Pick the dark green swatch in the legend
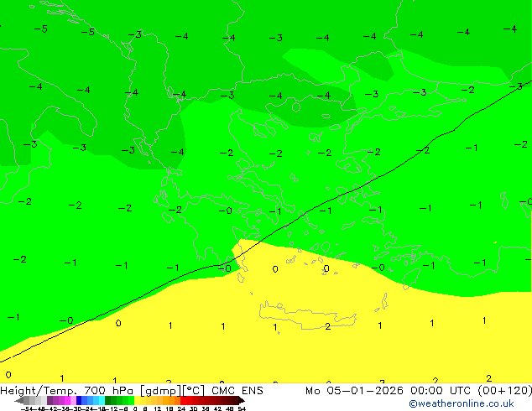Image resolution: width=532 pixels, height=411 pixels. click(108, 400)
